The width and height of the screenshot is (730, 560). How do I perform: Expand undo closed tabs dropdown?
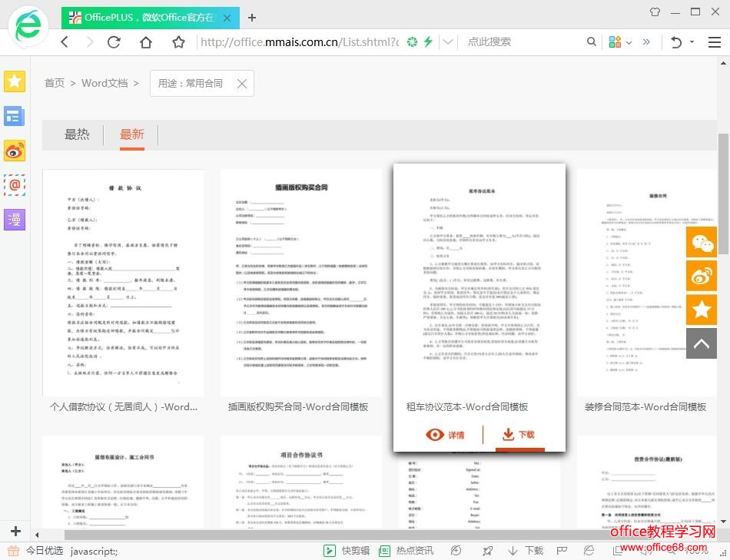click(x=692, y=42)
